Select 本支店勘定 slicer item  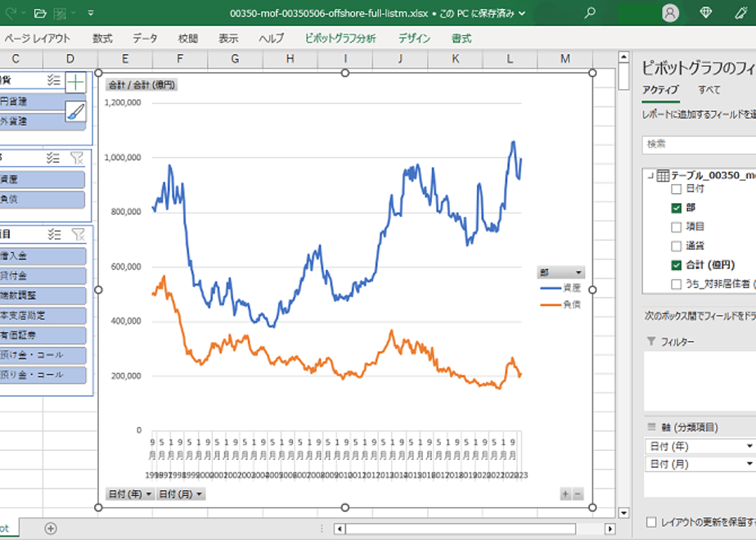43,315
